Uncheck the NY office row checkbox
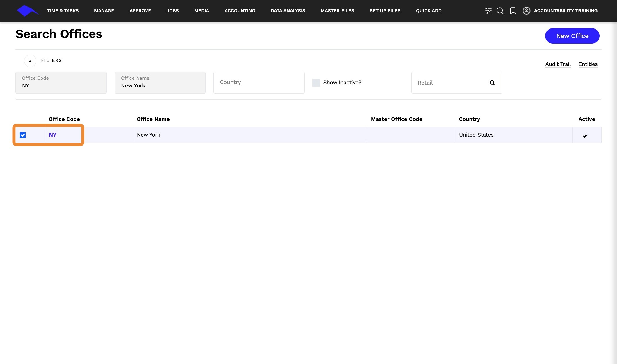Viewport: 617px width, 364px height. pos(23,135)
